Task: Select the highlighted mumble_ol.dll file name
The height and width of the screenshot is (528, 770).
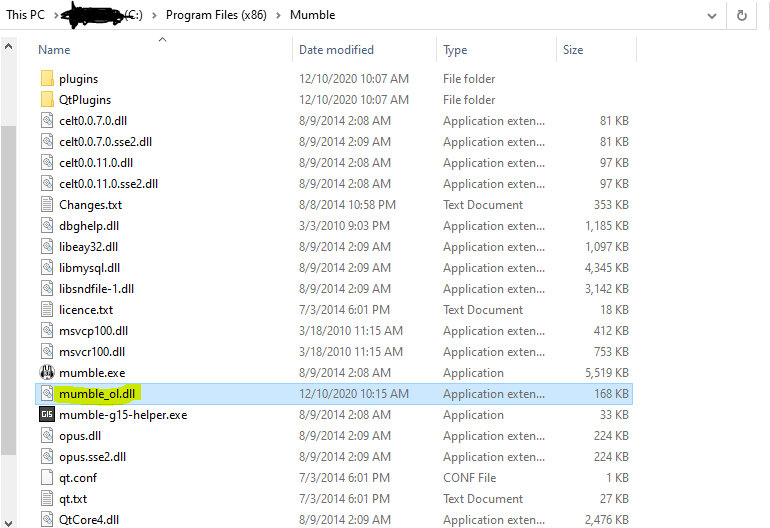Action: tap(97, 394)
